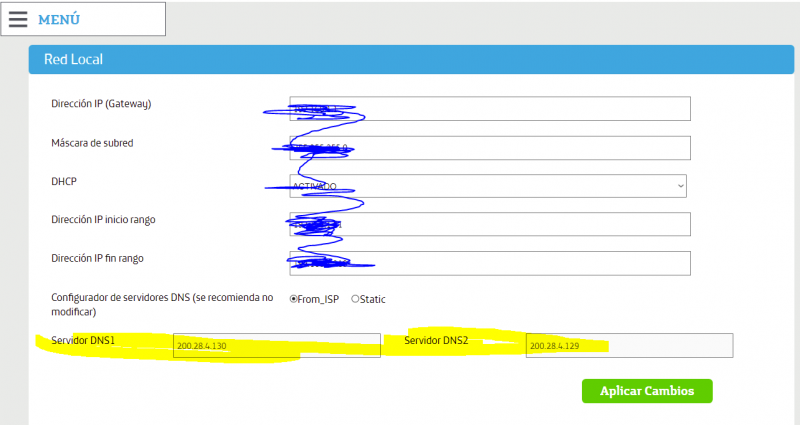The width and height of the screenshot is (800, 425).
Task: Click the MENÚ text label
Action: click(59, 20)
